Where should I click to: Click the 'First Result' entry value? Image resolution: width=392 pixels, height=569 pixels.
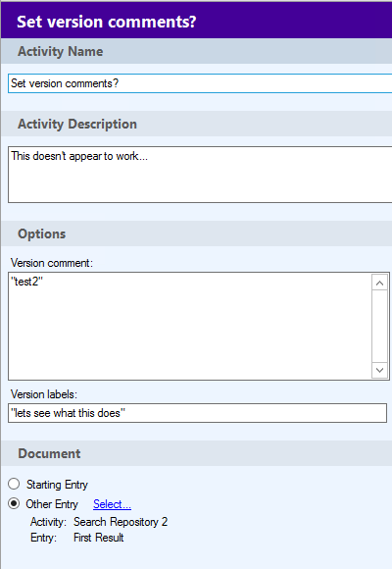(99, 538)
